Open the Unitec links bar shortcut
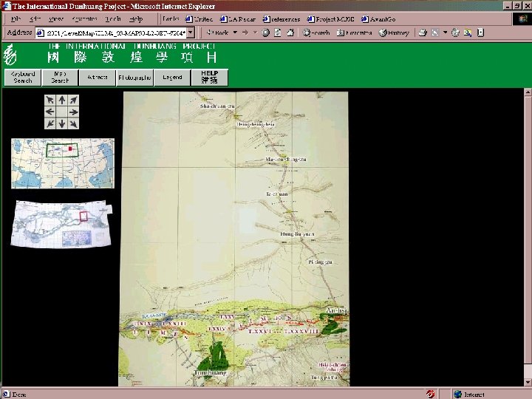This screenshot has height=399, width=532. (x=199, y=19)
